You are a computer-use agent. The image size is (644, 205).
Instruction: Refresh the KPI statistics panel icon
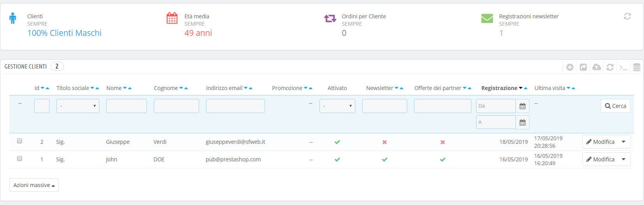coord(627,16)
